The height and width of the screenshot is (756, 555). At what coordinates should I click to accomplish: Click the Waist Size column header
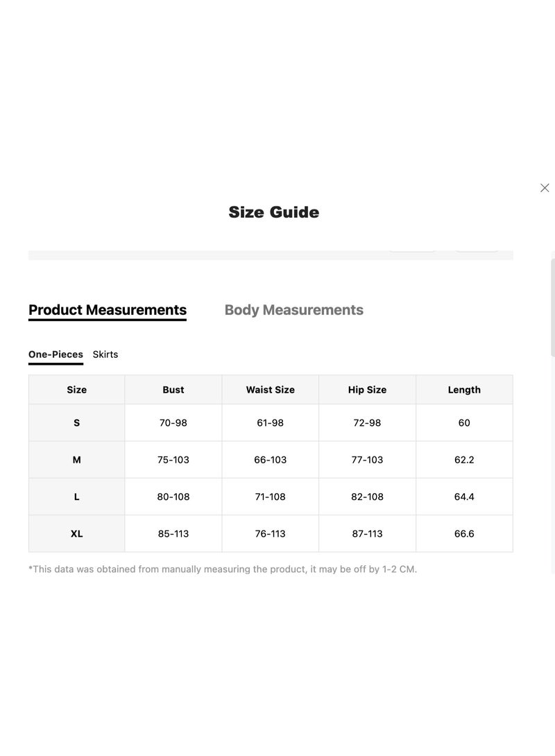click(270, 390)
